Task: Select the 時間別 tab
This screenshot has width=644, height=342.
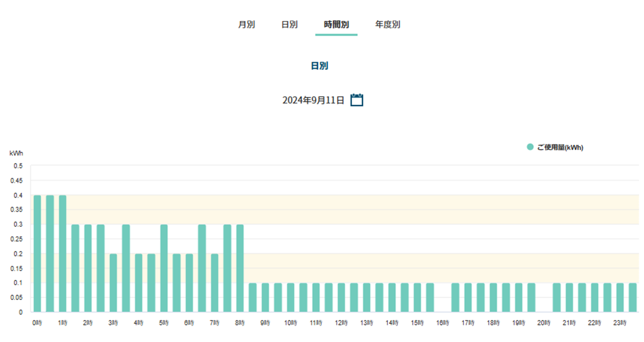Action: pos(336,24)
